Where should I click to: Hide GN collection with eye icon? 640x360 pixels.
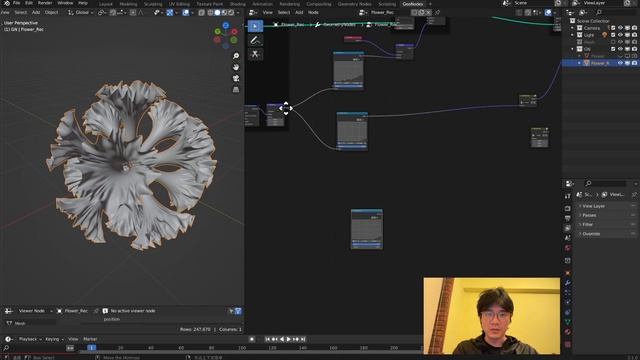pos(620,49)
